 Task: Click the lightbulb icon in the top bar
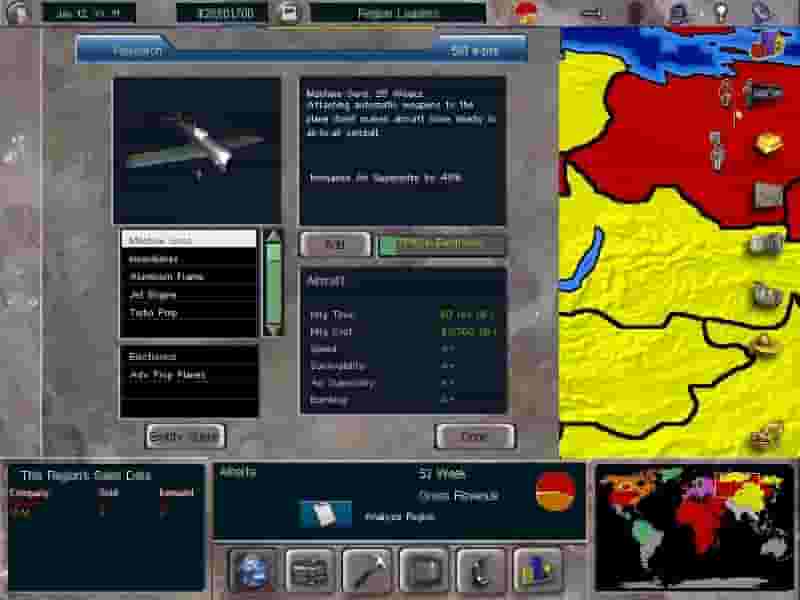pyautogui.click(x=722, y=10)
